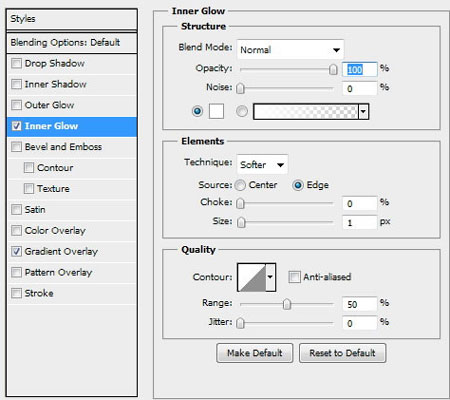Select the Drop Shadow style entry
This screenshot has width=450, height=400.
pyautogui.click(x=72, y=63)
